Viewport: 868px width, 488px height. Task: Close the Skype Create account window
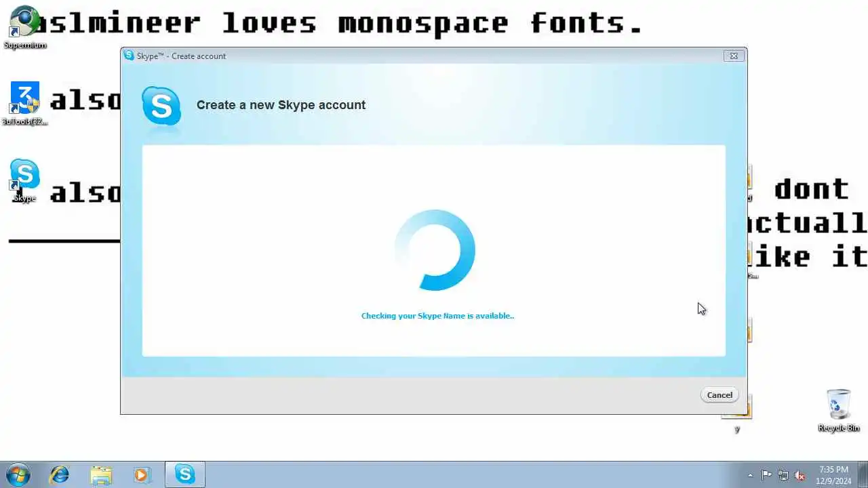pyautogui.click(x=733, y=56)
